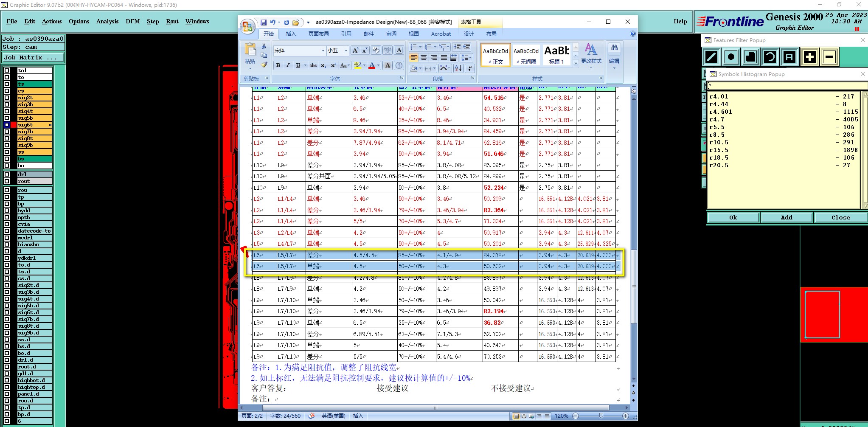Open Genesis DFM menu
868x427 pixels.
(133, 21)
